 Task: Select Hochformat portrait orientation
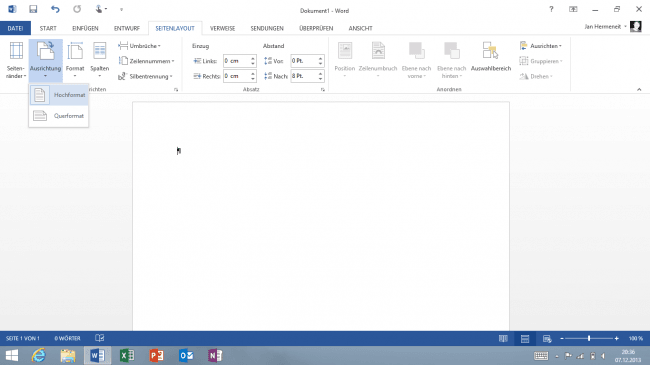pos(59,95)
